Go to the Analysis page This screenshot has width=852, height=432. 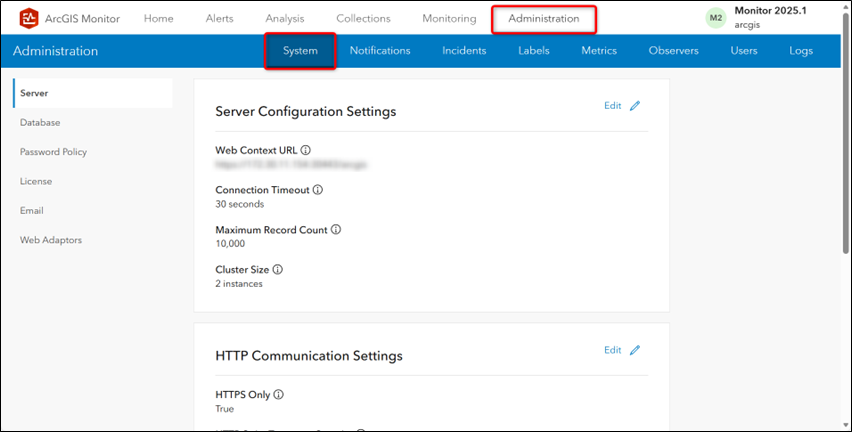pos(285,18)
